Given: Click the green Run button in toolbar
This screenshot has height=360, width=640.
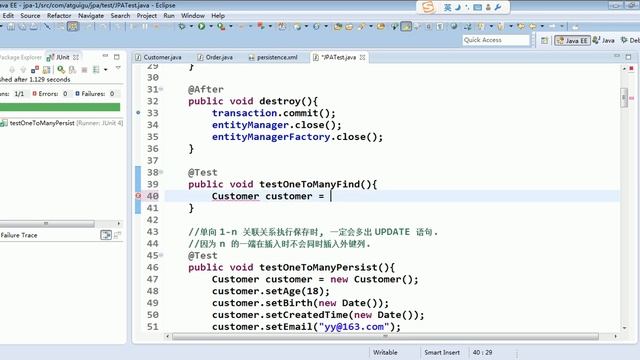Looking at the screenshot, I should (x=202, y=27).
